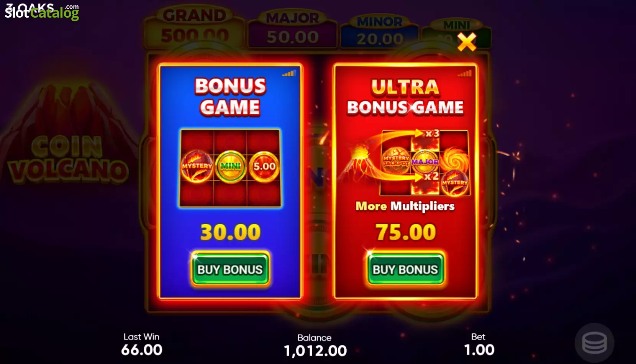Click the fire swirl symbol
Image resolution: width=636 pixels, height=364 pixels.
point(455,159)
